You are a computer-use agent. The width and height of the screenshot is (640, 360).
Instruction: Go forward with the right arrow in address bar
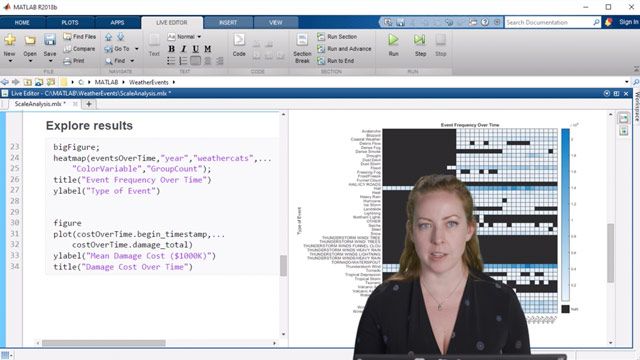click(16, 82)
